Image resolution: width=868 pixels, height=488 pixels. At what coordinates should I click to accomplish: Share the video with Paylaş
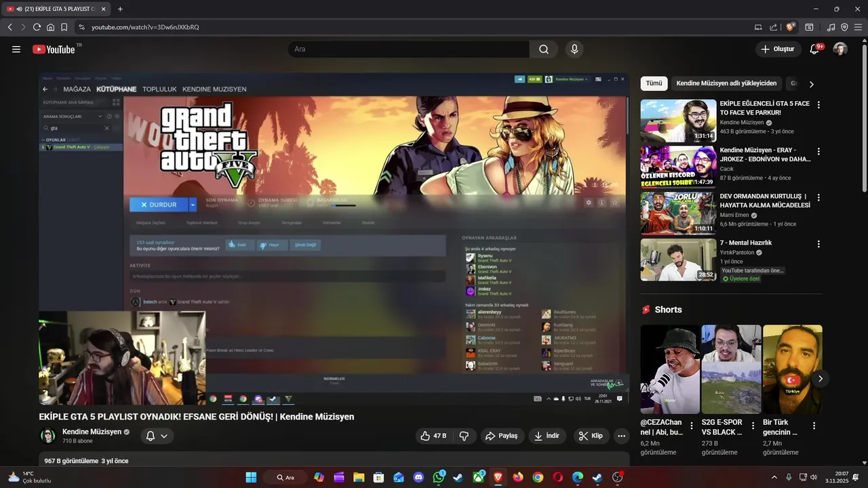click(502, 436)
